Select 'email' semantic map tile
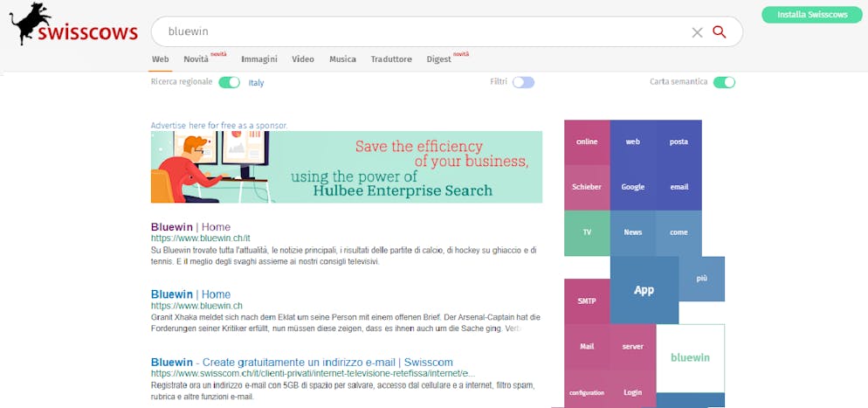Viewport: 868px width, 408px height. (679, 188)
